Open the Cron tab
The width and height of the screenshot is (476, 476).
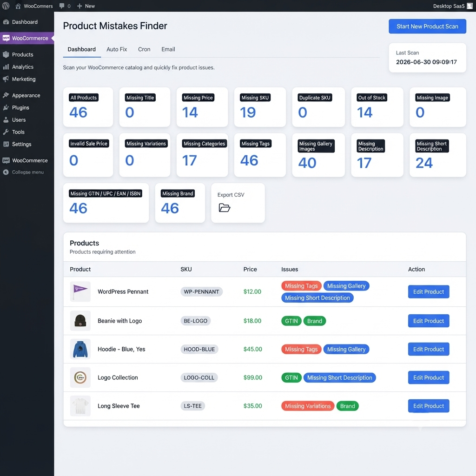click(144, 49)
